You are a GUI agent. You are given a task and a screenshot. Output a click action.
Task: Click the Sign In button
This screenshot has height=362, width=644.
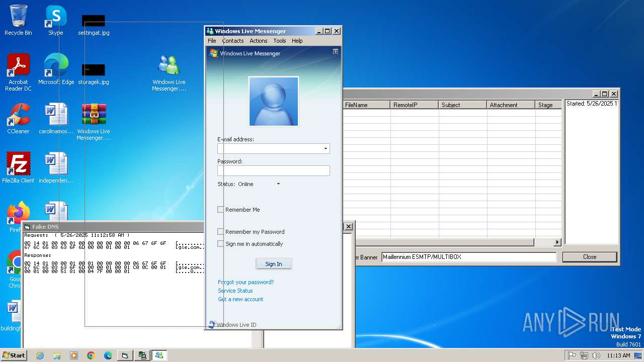point(274,264)
